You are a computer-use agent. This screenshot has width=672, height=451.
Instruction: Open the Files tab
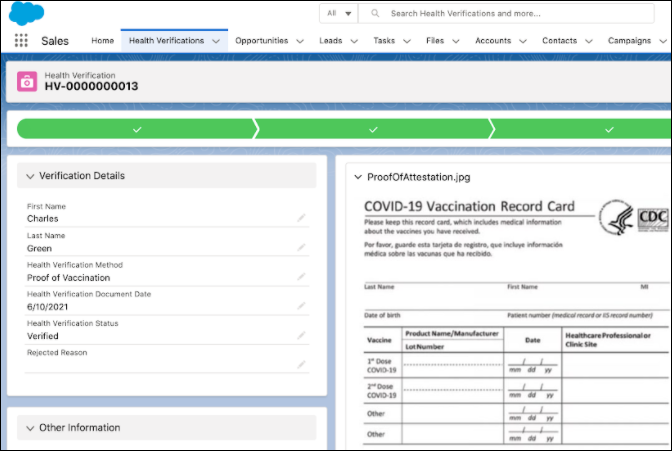pyautogui.click(x=435, y=41)
